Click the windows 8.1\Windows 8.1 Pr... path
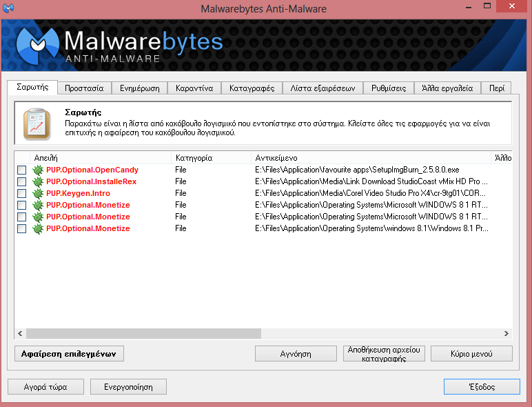 [372, 228]
